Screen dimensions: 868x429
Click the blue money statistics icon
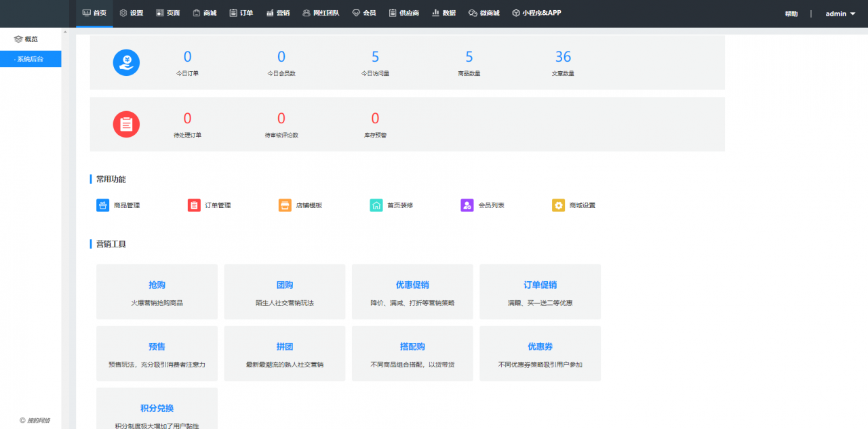point(126,62)
